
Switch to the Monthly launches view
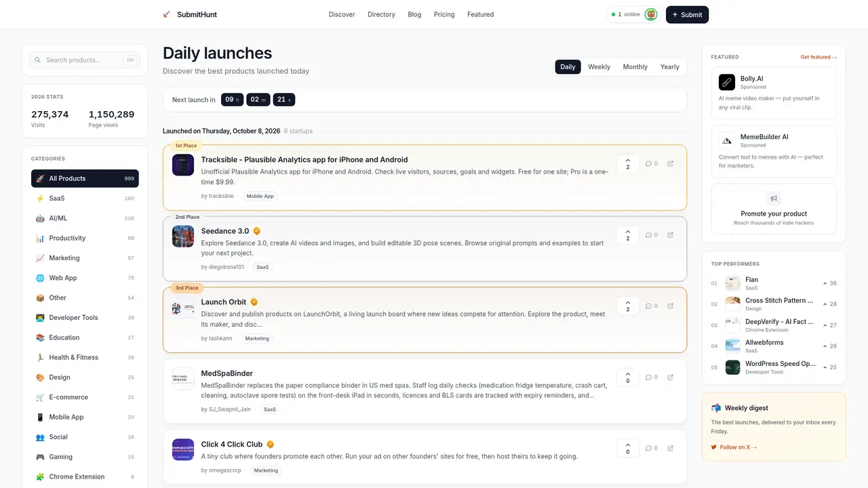tap(635, 67)
